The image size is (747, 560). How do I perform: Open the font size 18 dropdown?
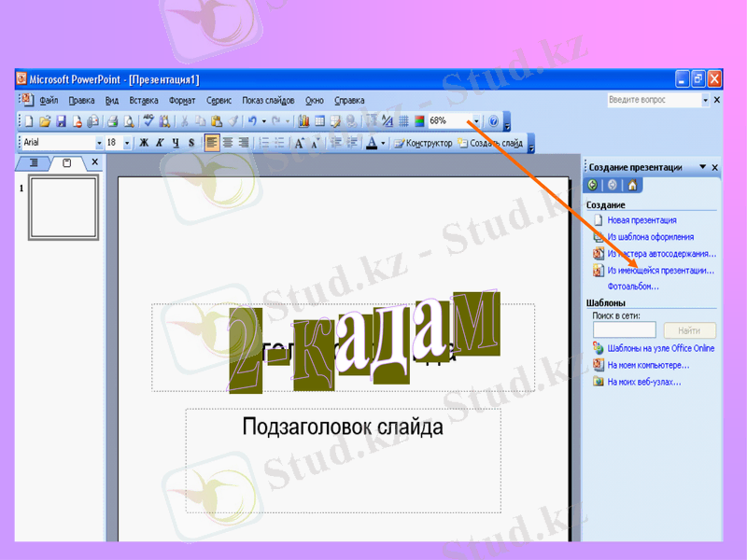click(127, 143)
